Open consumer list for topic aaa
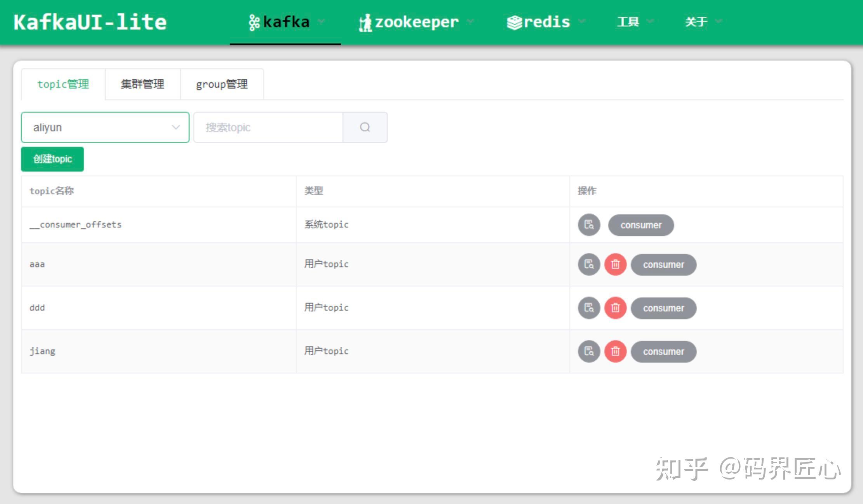Viewport: 863px width, 504px height. click(663, 264)
